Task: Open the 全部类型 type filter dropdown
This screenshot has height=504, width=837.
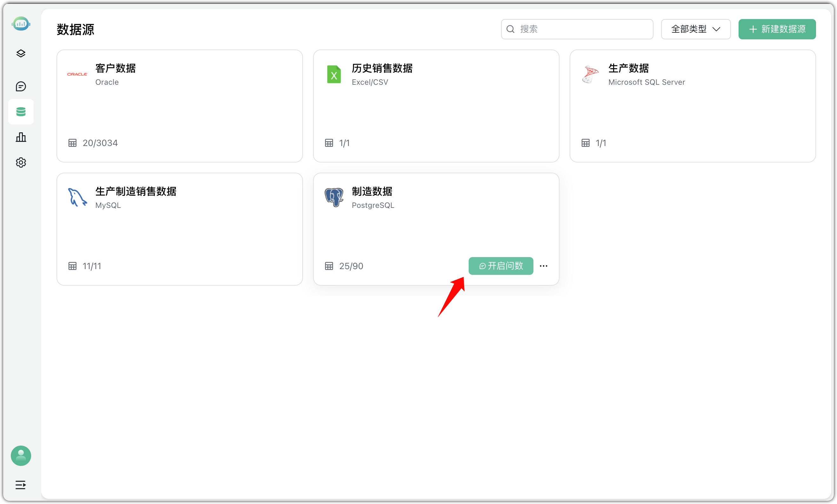Action: click(x=695, y=29)
